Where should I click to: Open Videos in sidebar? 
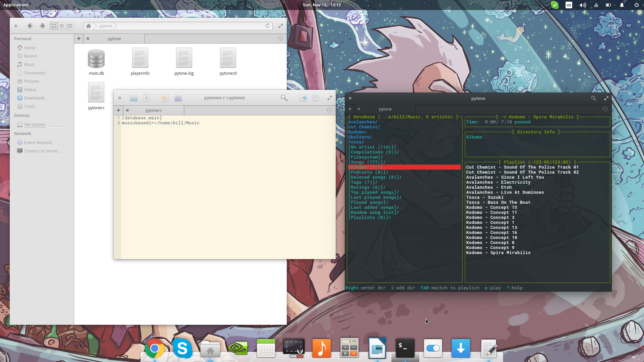(30, 89)
